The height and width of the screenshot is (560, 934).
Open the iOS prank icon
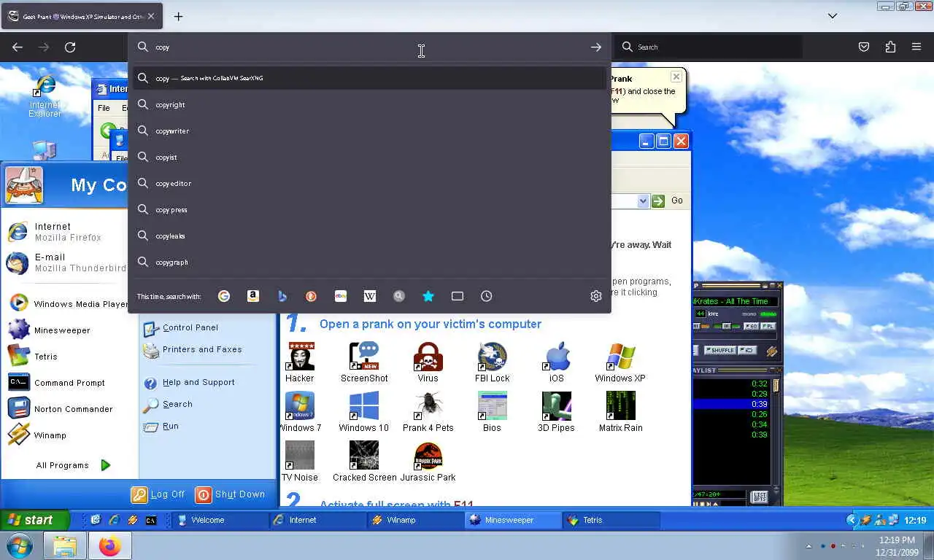pyautogui.click(x=557, y=362)
